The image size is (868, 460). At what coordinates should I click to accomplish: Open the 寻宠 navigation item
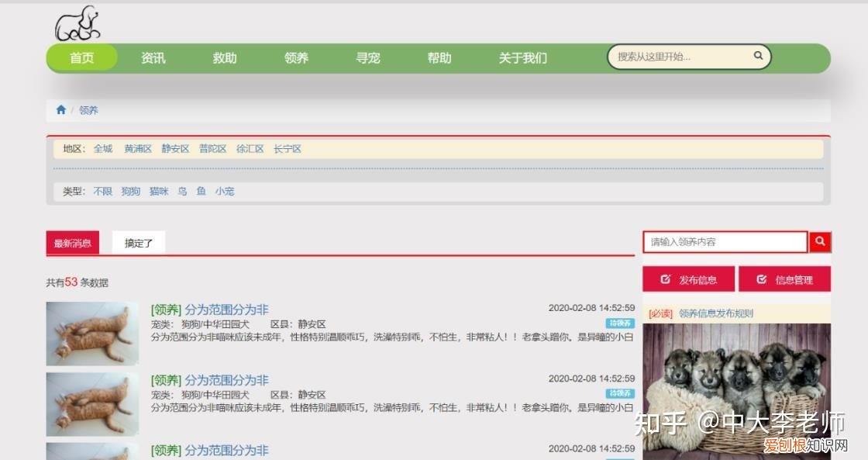coord(368,58)
